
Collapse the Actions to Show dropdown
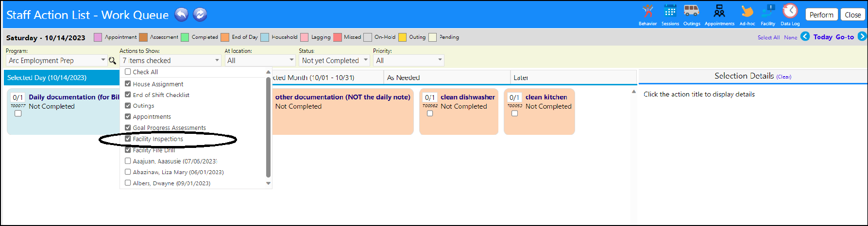170,60
